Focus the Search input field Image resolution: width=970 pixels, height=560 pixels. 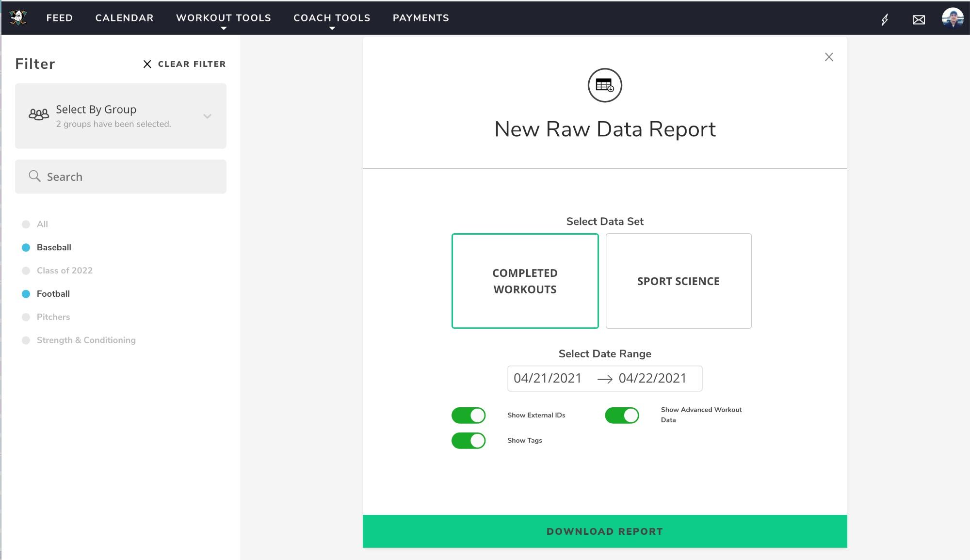coord(121,176)
